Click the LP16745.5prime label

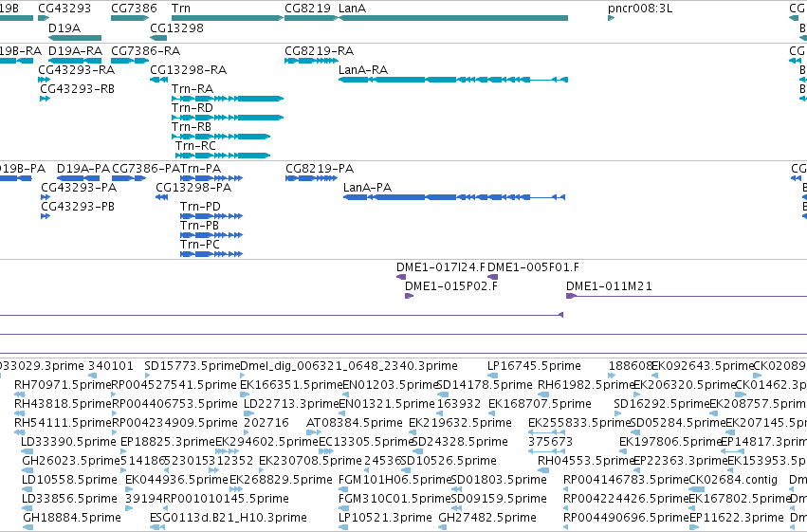click(534, 366)
